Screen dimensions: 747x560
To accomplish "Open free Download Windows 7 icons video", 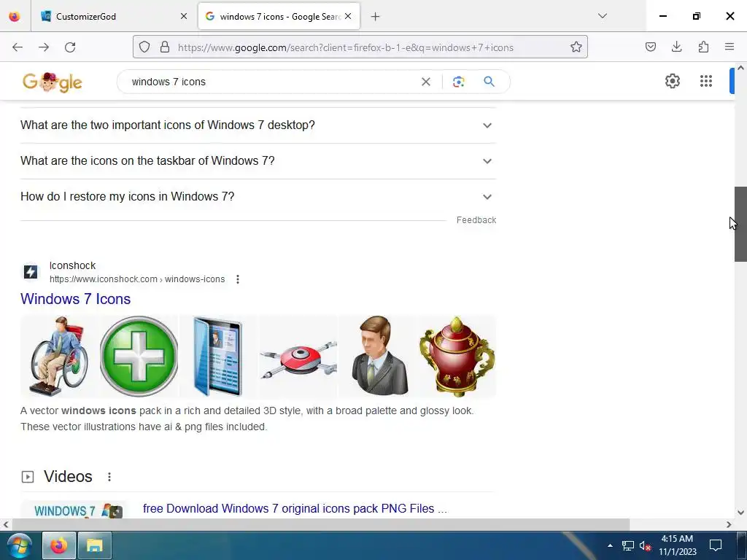I will 295,508.
